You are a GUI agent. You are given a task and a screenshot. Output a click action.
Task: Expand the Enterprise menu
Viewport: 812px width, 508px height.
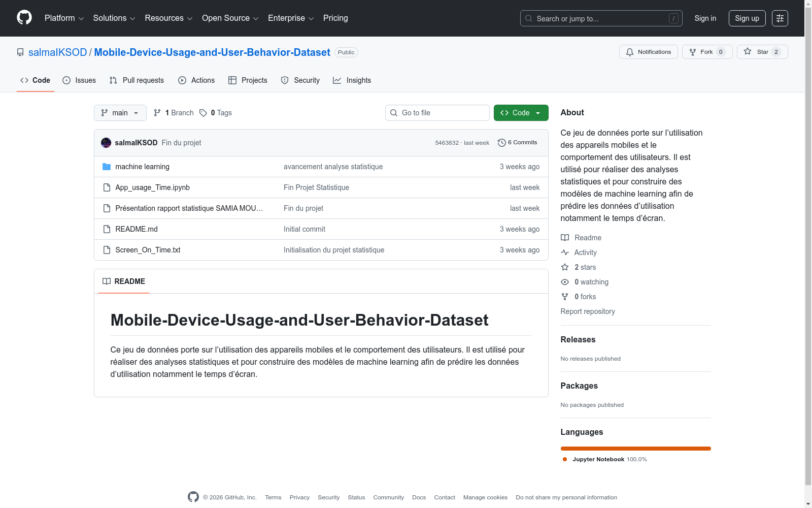(x=291, y=18)
